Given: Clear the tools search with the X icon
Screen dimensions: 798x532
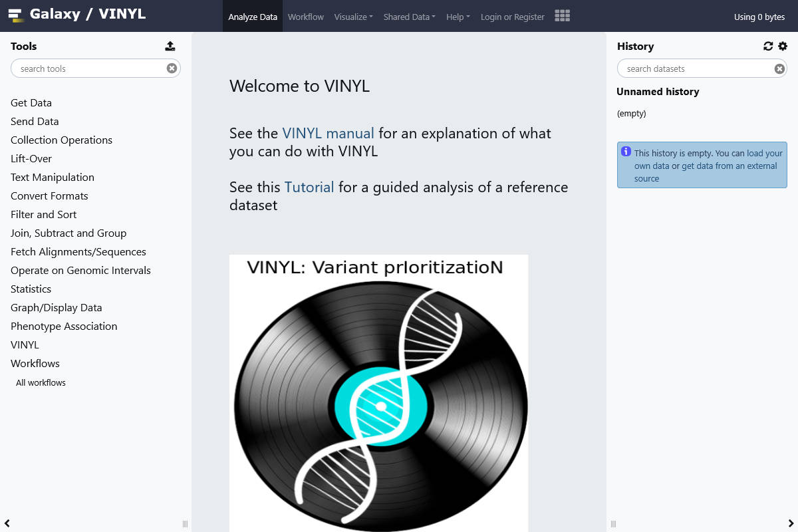Looking at the screenshot, I should (x=172, y=68).
